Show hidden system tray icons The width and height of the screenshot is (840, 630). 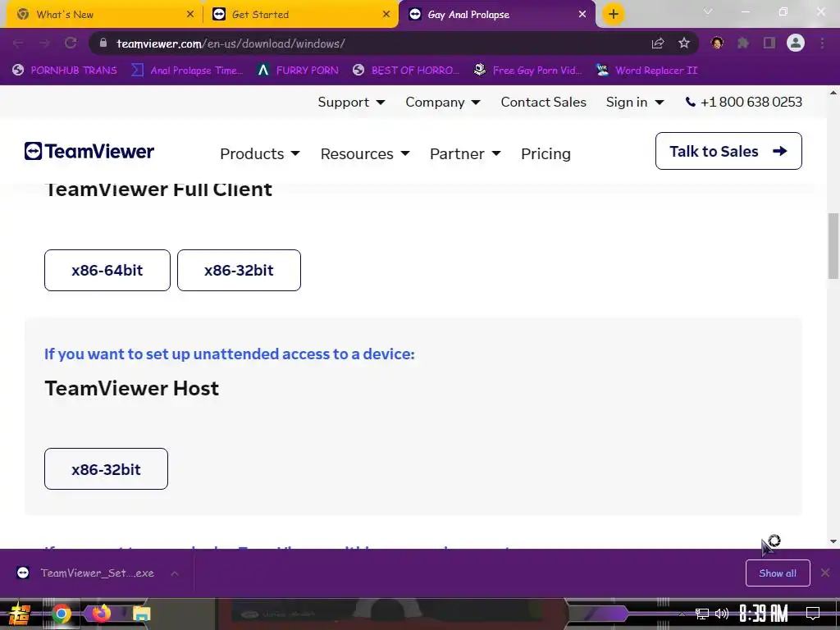tap(682, 614)
